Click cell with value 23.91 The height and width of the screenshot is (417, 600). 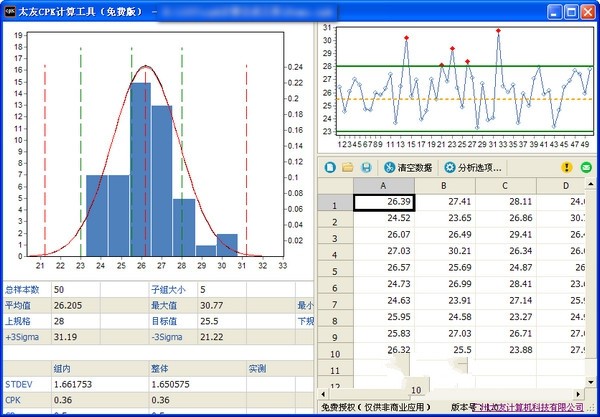click(445, 301)
